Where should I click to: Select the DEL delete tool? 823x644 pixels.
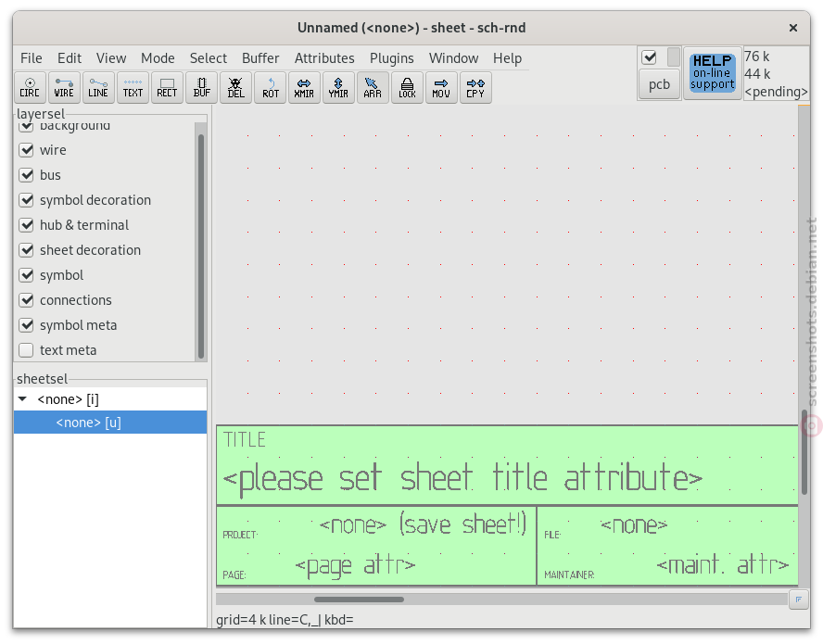pyautogui.click(x=235, y=88)
